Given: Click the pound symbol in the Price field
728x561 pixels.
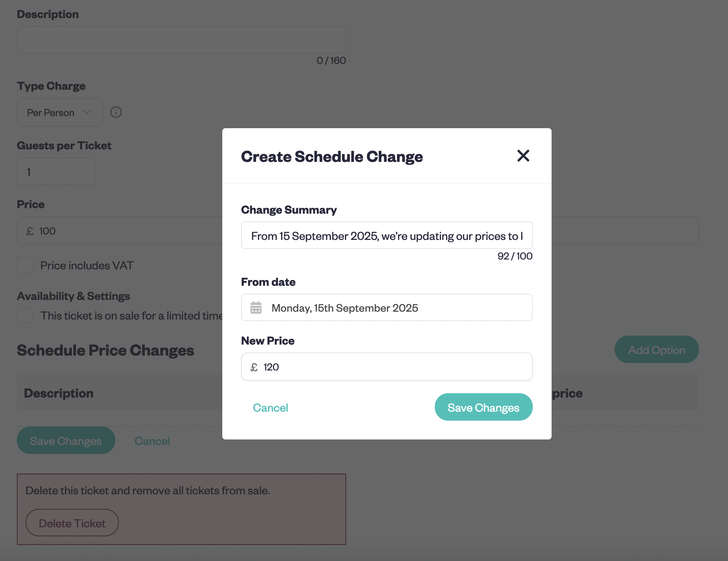Looking at the screenshot, I should coord(30,231).
